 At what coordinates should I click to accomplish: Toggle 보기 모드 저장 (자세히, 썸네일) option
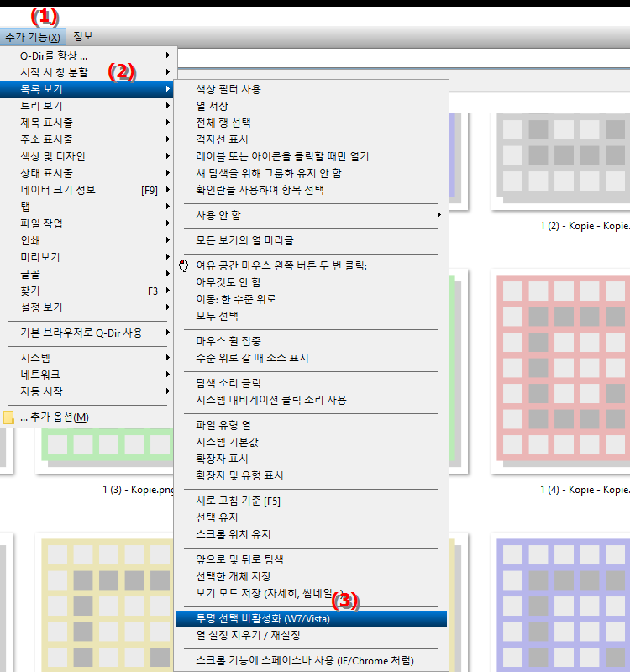(x=311, y=593)
